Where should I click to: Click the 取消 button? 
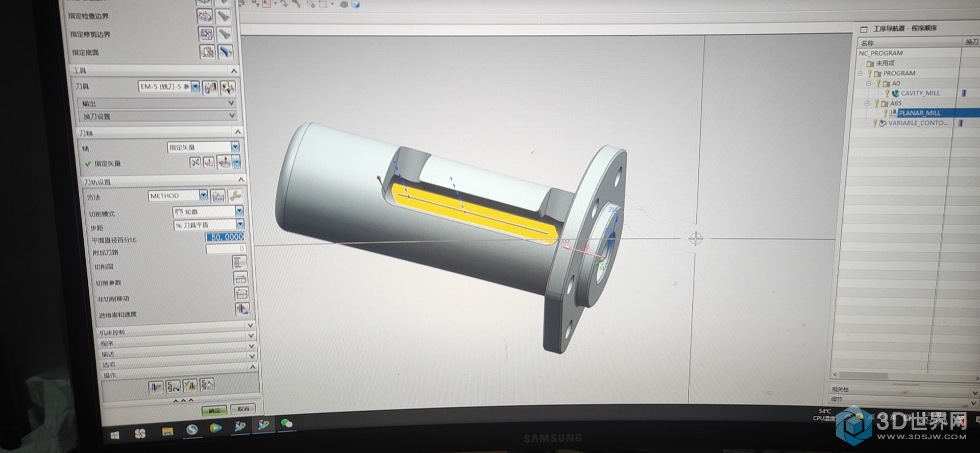(x=243, y=409)
